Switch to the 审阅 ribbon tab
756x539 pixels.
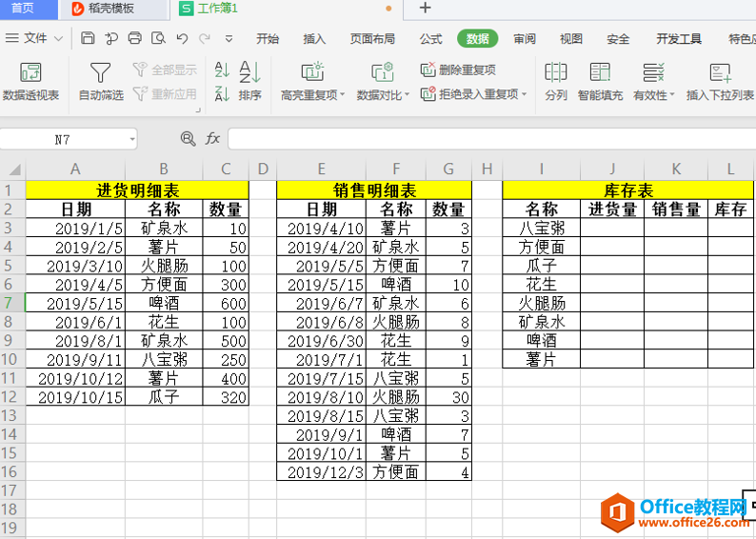pos(525,39)
